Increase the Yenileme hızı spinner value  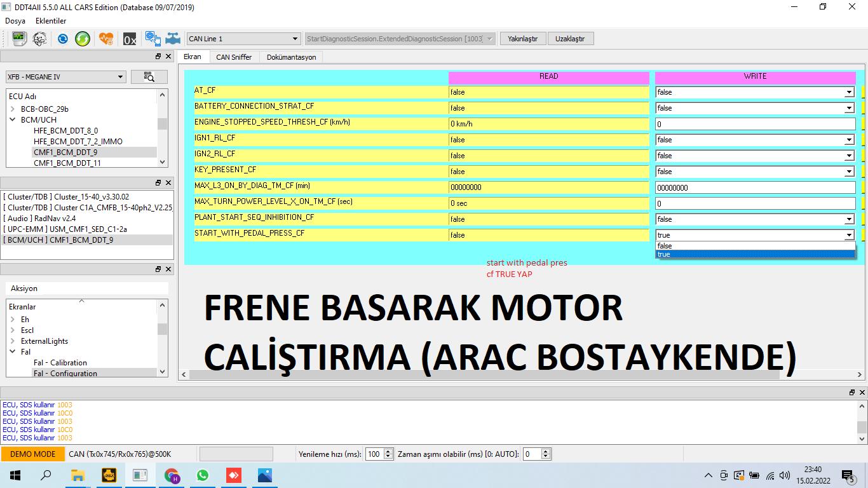click(388, 451)
